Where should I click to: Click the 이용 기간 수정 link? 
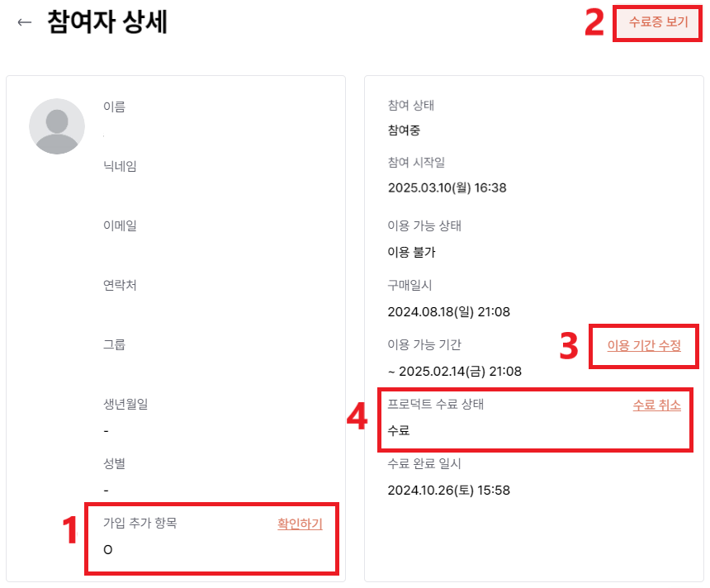click(x=644, y=346)
